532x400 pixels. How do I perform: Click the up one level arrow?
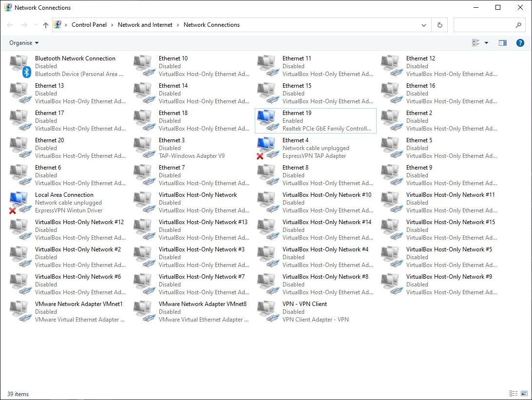coord(46,25)
